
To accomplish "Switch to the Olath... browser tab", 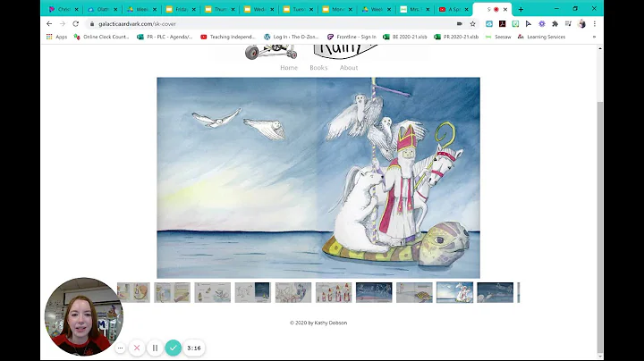I will click(103, 10).
